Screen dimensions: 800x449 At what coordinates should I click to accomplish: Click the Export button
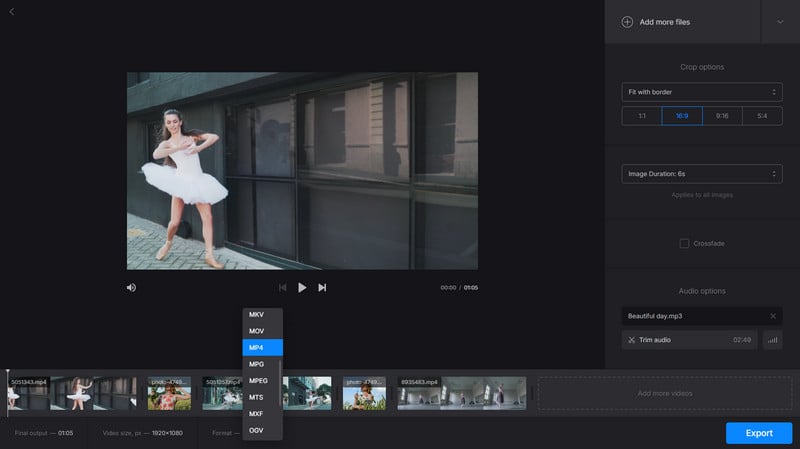pyautogui.click(x=759, y=433)
